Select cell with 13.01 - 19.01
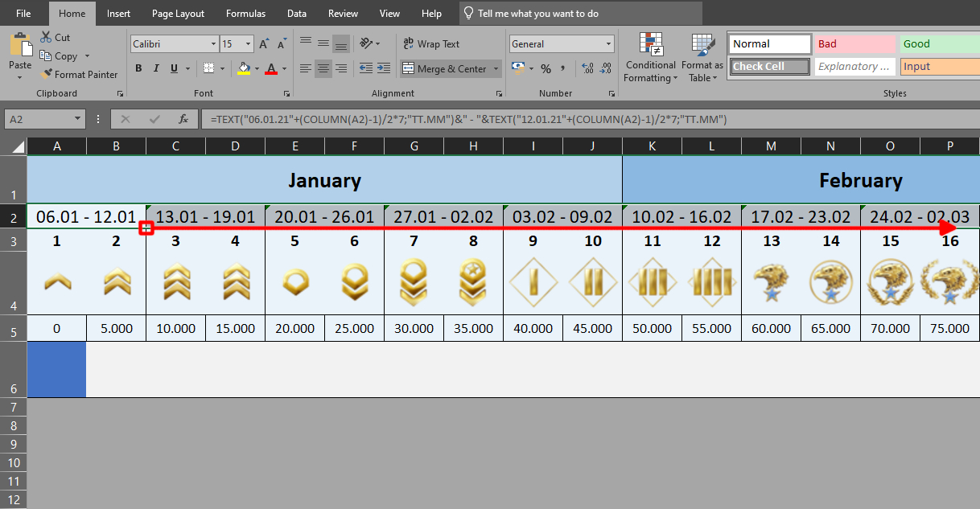The width and height of the screenshot is (980, 509). (205, 217)
